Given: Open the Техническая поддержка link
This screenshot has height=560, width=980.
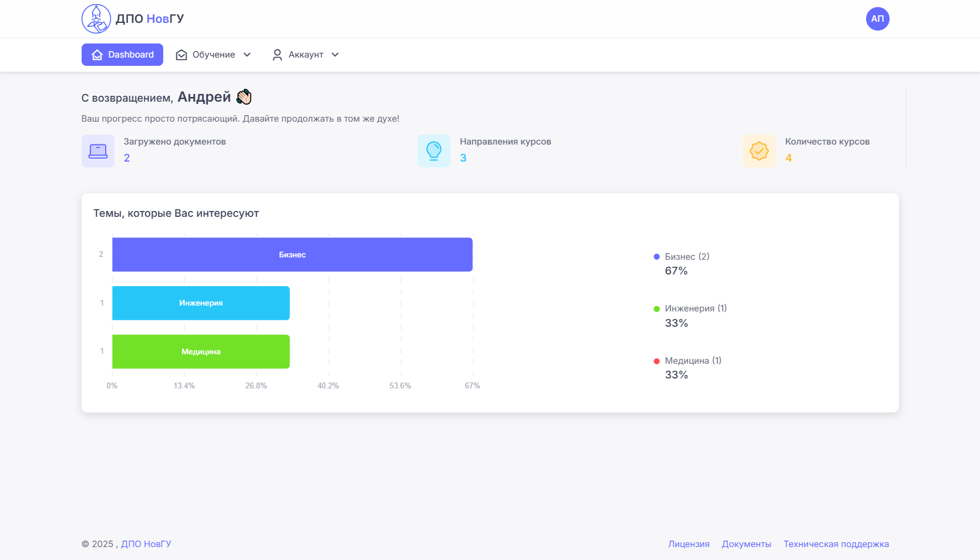Looking at the screenshot, I should click(836, 544).
